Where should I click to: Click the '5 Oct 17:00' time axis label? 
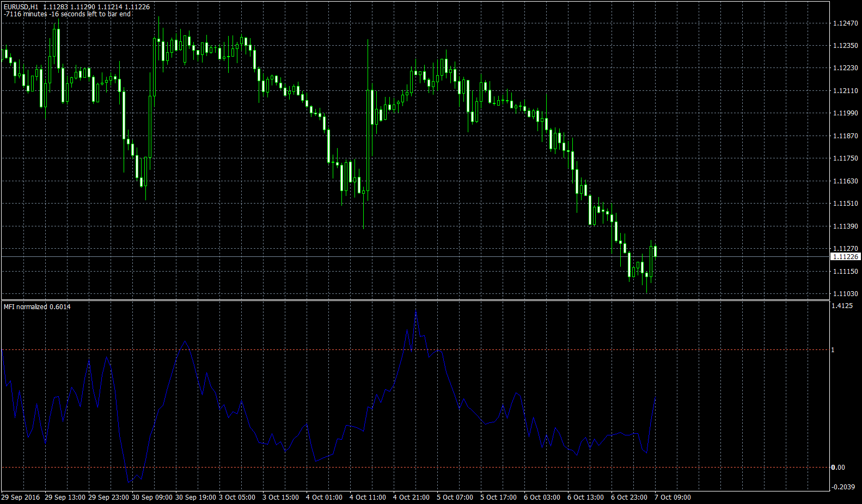click(498, 497)
